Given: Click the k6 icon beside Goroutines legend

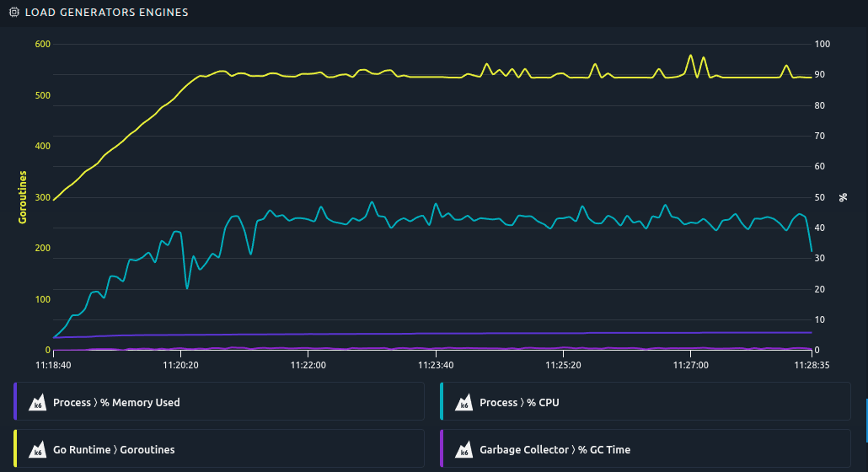Looking at the screenshot, I should pos(38,449).
